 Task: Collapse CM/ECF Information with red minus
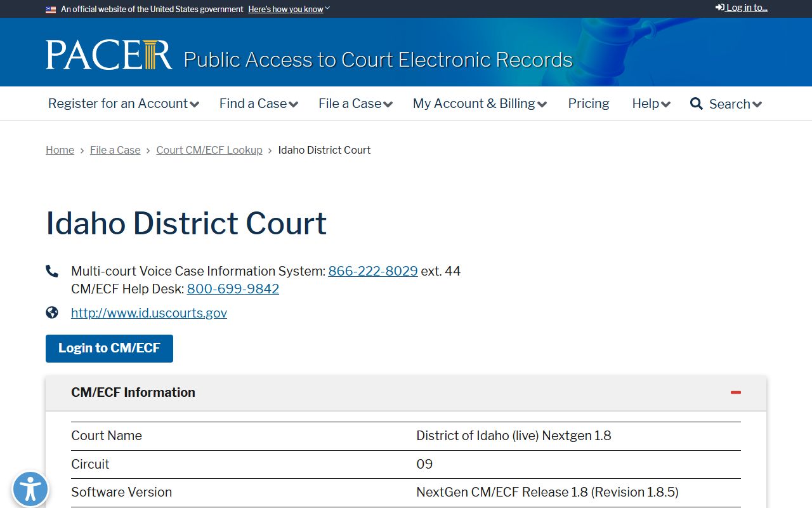(x=736, y=392)
